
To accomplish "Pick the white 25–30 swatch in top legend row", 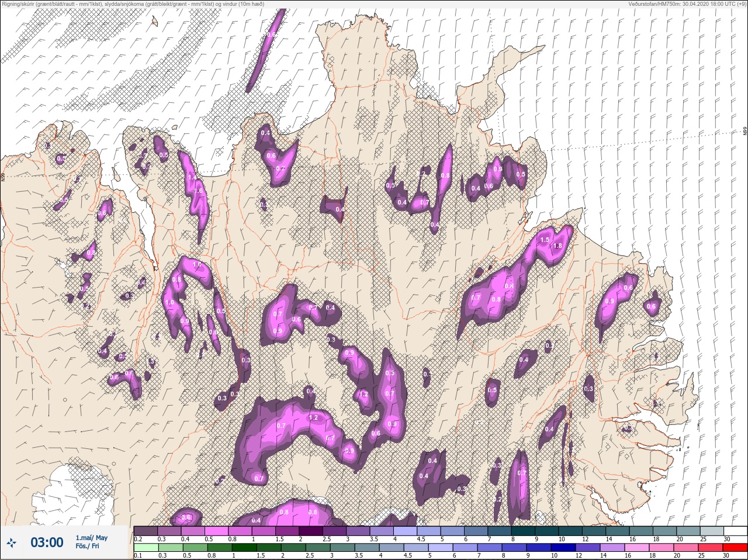I will (736, 531).
